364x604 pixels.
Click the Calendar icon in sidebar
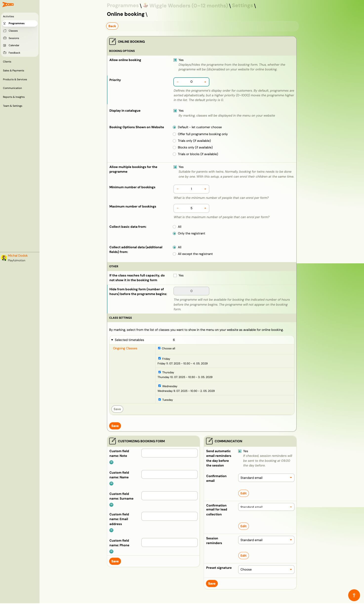point(5,45)
